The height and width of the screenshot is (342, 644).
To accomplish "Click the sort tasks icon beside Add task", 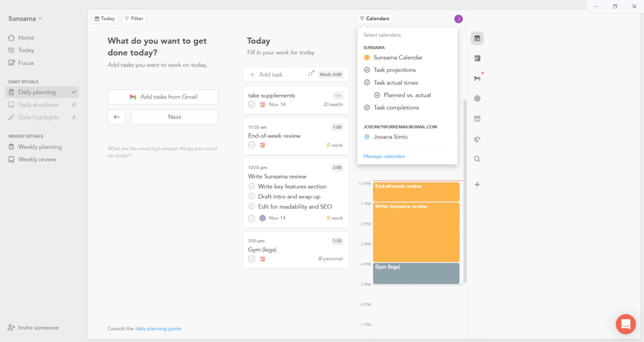I will 311,74.
